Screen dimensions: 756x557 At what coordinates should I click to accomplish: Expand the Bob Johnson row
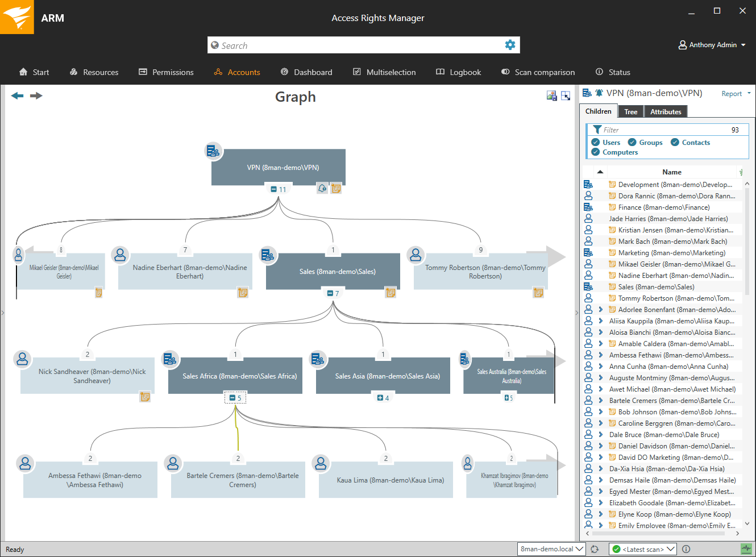click(x=600, y=411)
